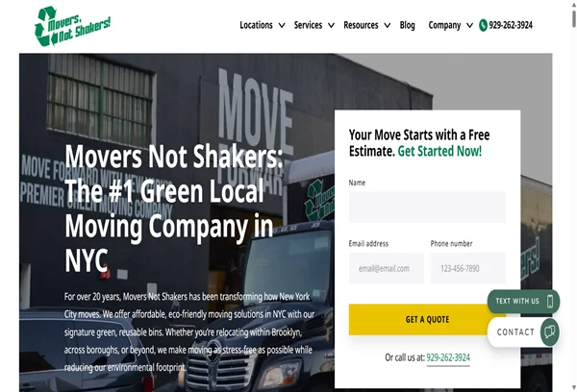Screen dimensions: 577x392
Task: Click the Movers, Not Shakers logo
Action: coord(72,26)
